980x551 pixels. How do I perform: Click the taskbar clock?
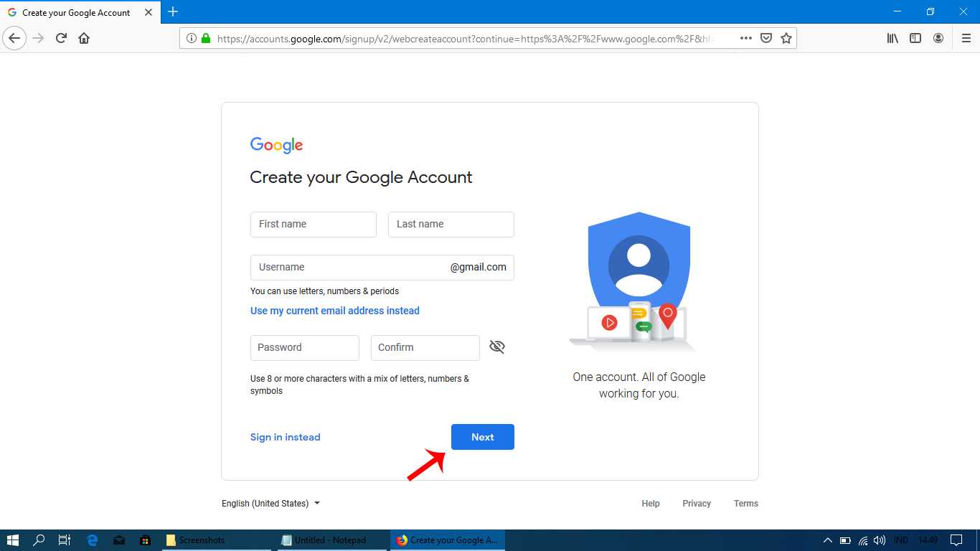(x=928, y=540)
